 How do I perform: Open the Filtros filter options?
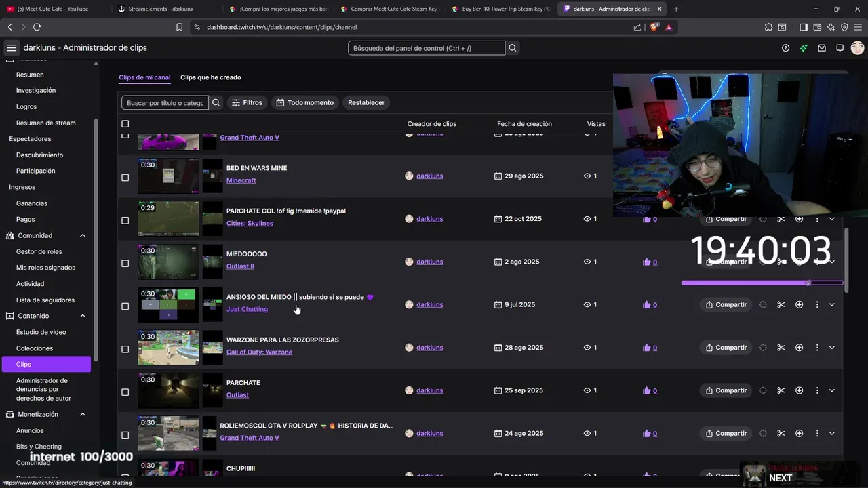[x=247, y=102]
